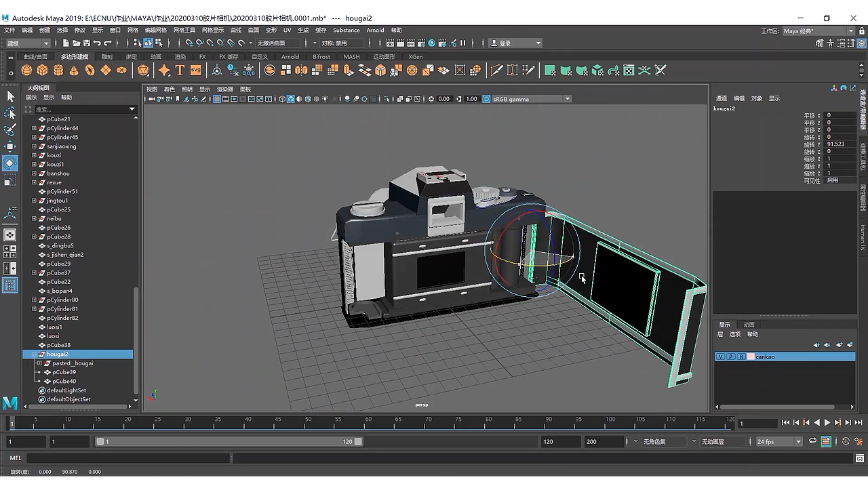Toggle the loop playback button
This screenshot has height=488, width=868.
814,441
